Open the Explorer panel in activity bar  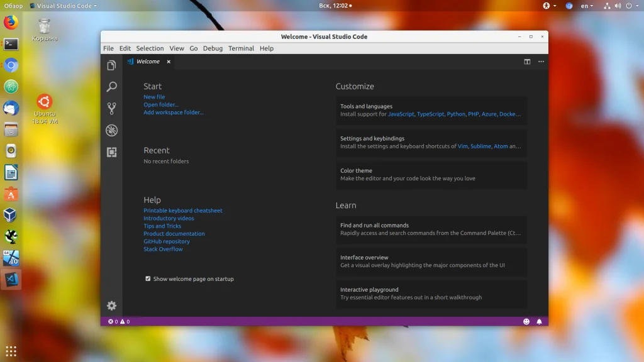point(111,65)
